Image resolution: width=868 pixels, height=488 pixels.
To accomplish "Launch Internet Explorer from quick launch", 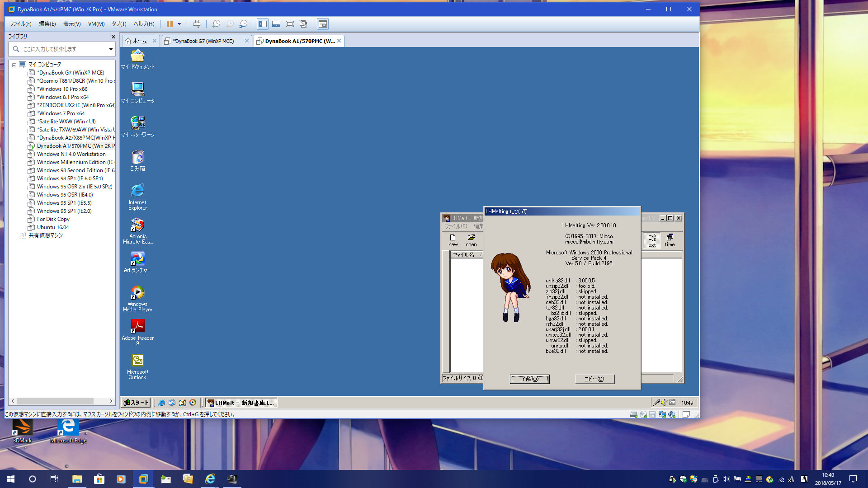I will (161, 403).
